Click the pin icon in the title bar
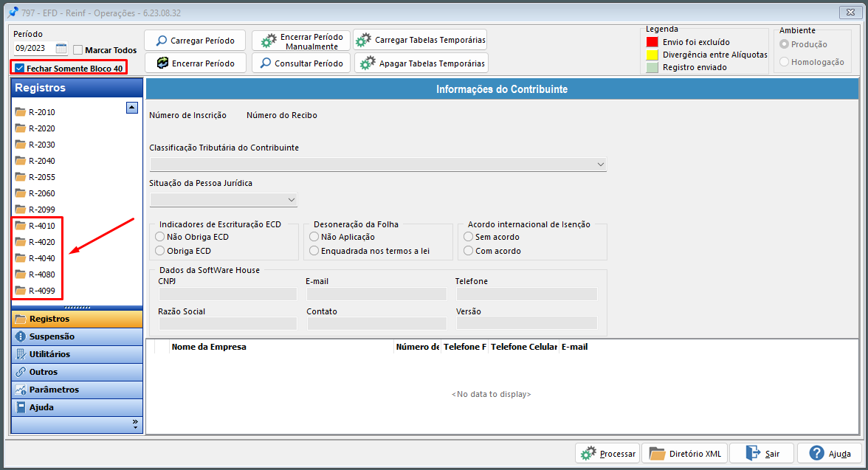This screenshot has height=470, width=868. [13, 13]
